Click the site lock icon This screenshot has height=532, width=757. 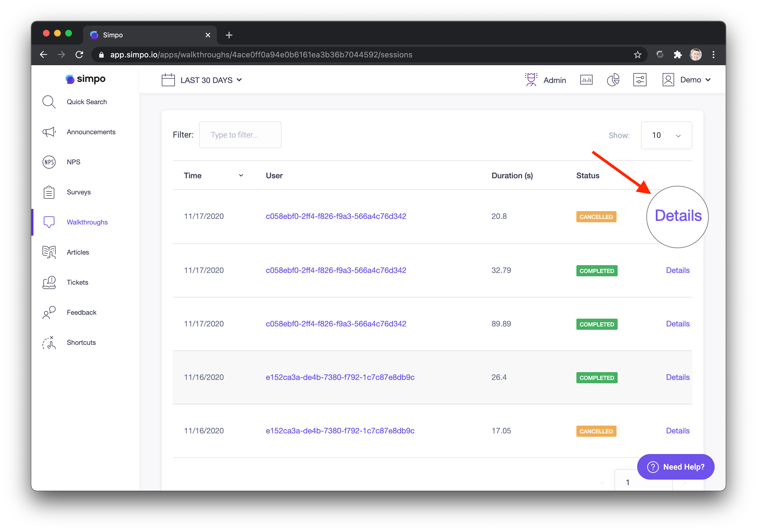(101, 55)
